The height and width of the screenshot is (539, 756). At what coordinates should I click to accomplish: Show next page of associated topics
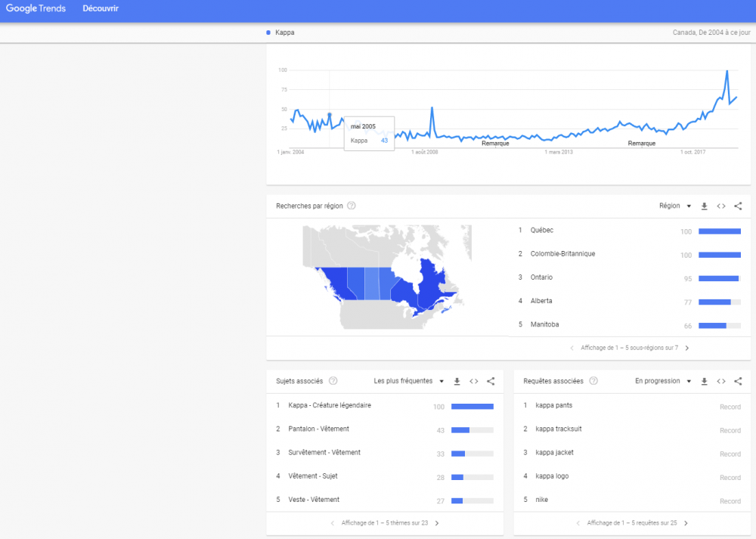tap(436, 523)
